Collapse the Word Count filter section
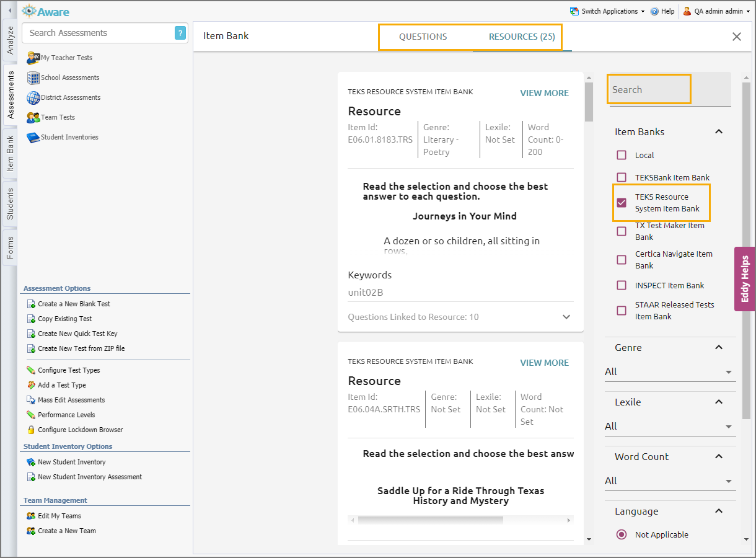756x558 pixels. click(x=719, y=456)
